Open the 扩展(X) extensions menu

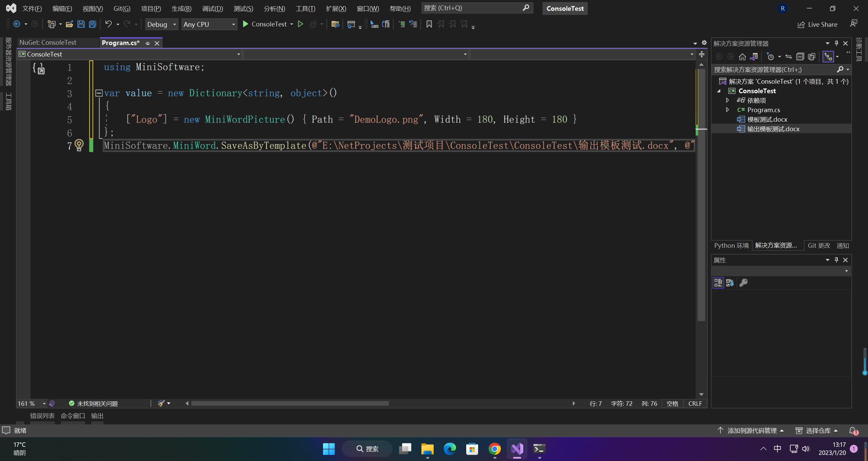(336, 8)
